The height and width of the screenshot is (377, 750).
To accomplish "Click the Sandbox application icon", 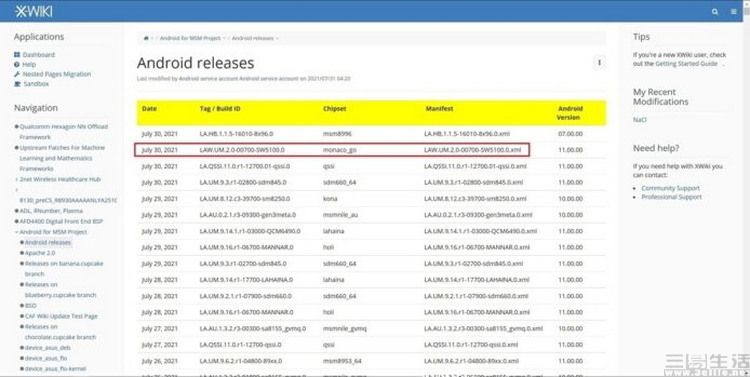I will (17, 84).
